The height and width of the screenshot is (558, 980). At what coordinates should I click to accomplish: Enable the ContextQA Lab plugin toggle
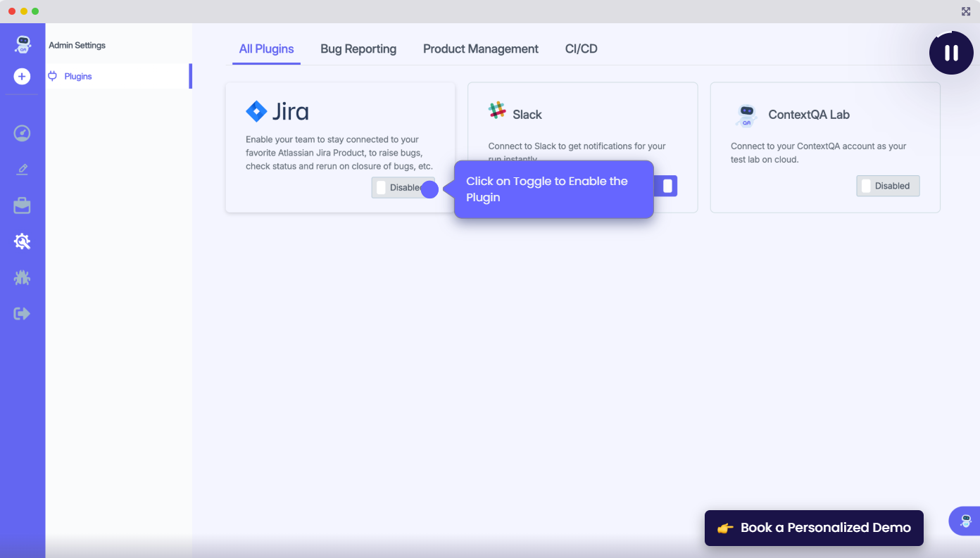coord(888,186)
